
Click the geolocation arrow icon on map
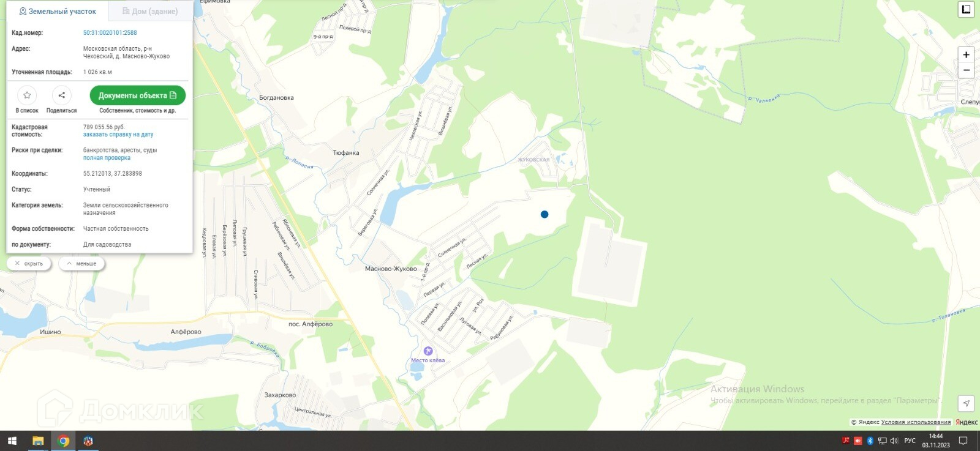click(966, 403)
